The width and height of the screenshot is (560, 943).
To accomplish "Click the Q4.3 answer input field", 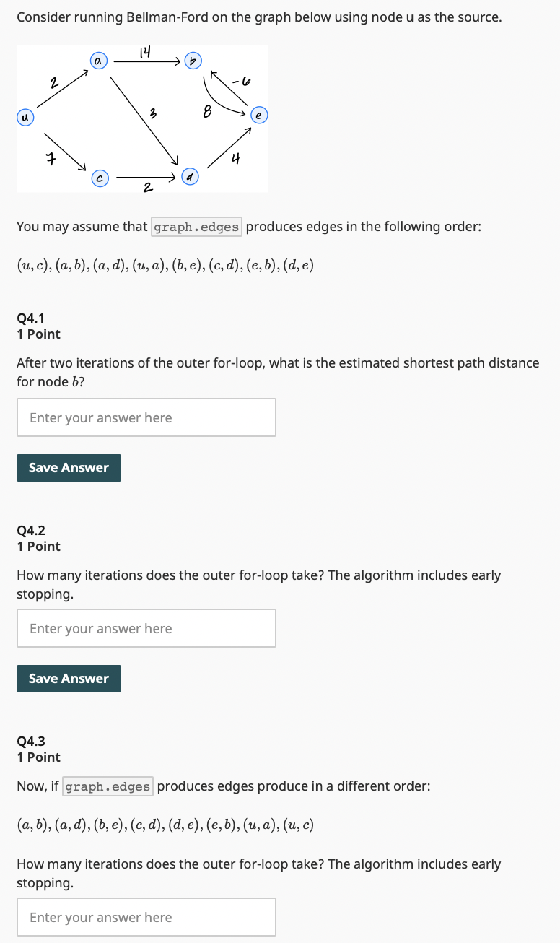I will [x=146, y=916].
